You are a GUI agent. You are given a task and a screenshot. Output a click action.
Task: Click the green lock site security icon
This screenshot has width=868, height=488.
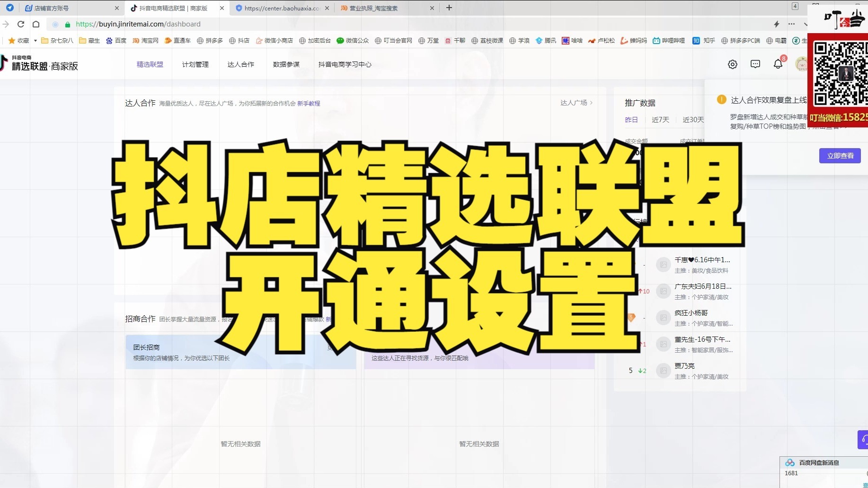(68, 24)
